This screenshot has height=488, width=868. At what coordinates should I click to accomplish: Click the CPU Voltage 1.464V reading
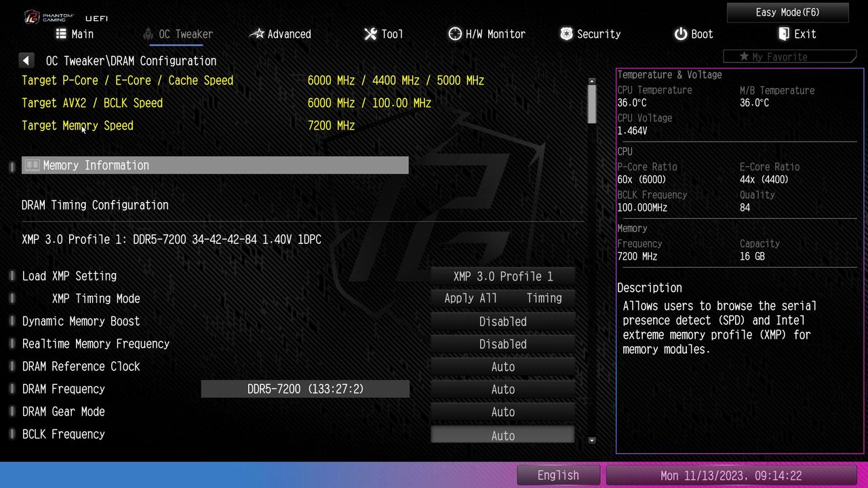pyautogui.click(x=632, y=131)
